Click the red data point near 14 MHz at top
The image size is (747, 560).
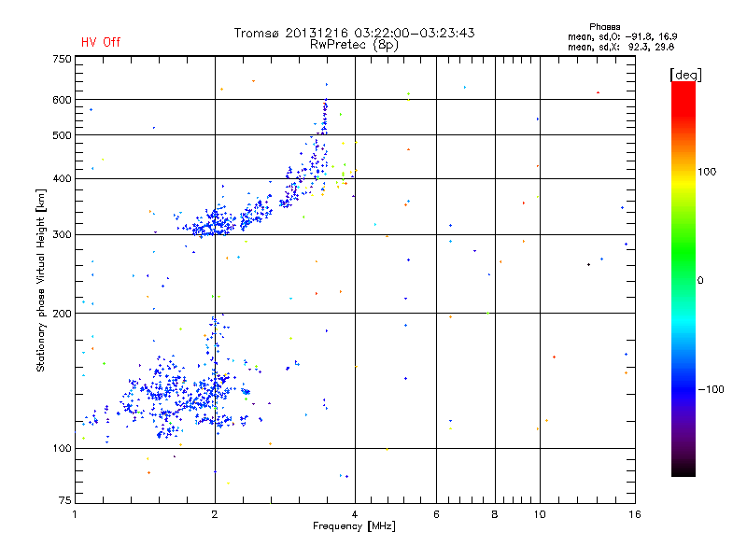pos(598,92)
